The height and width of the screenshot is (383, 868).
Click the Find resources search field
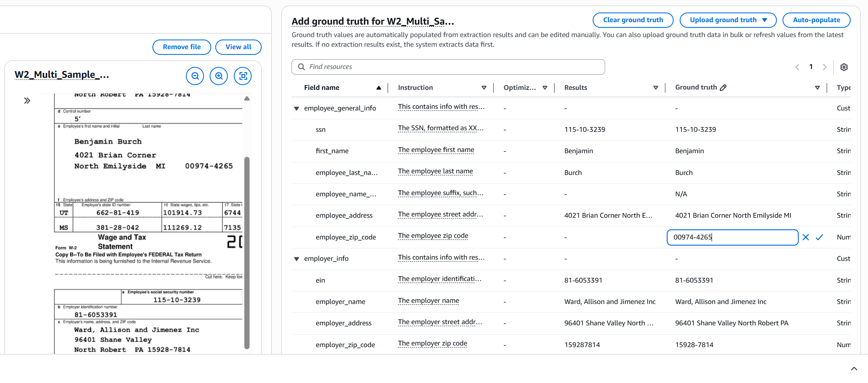coord(448,67)
